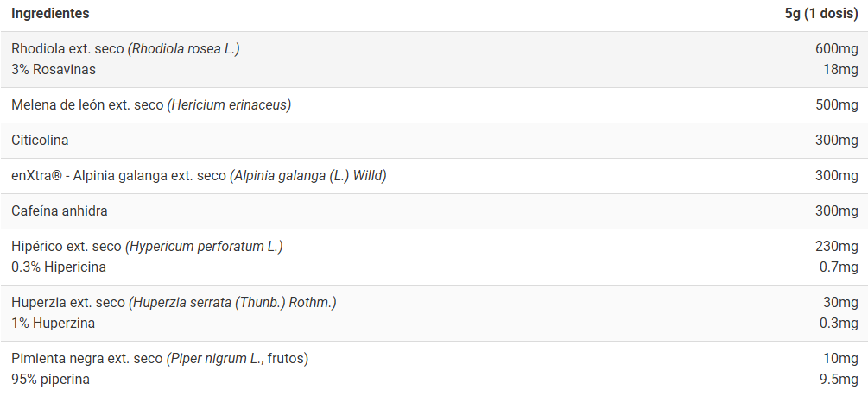The image size is (868, 396).
Task: Click the Ingredientes column header
Action: (x=50, y=14)
